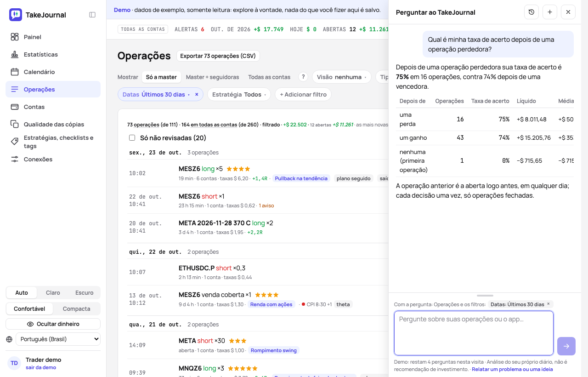Check the Só não revisadas checkbox
Image resolution: width=588 pixels, height=377 pixels.
click(132, 137)
